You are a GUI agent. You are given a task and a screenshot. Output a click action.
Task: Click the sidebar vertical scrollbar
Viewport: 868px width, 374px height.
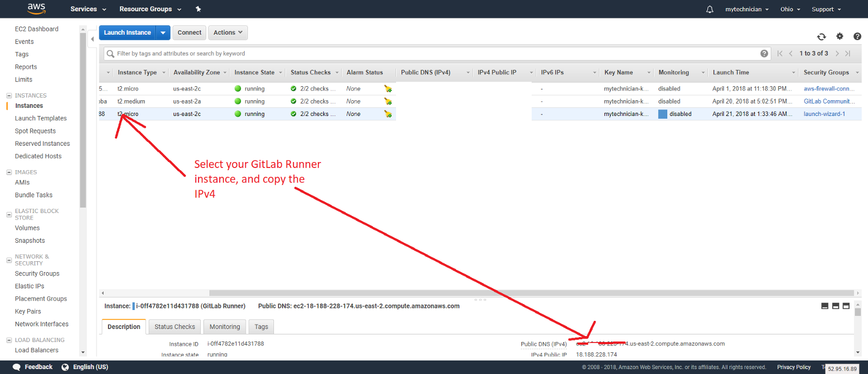pos(83,119)
